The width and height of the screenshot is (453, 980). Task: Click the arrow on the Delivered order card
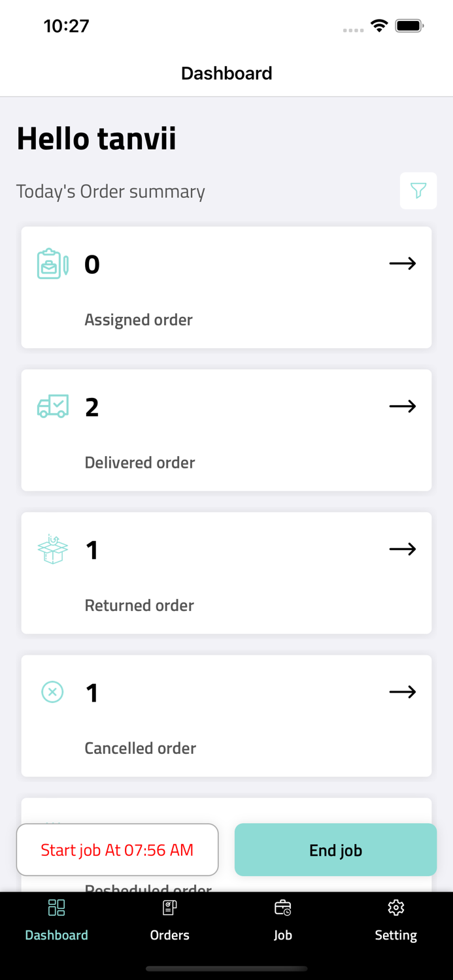coord(403,406)
